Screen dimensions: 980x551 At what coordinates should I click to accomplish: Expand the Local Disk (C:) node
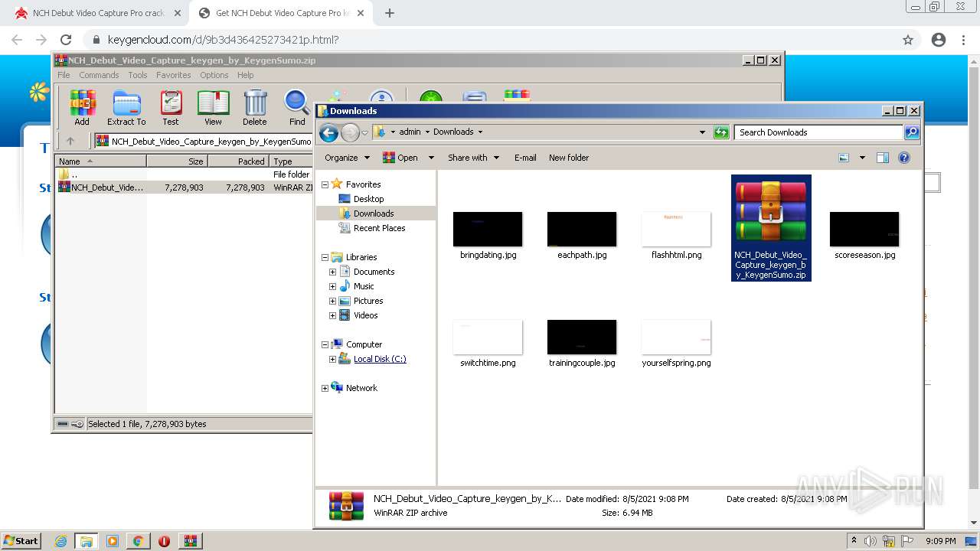[332, 359]
